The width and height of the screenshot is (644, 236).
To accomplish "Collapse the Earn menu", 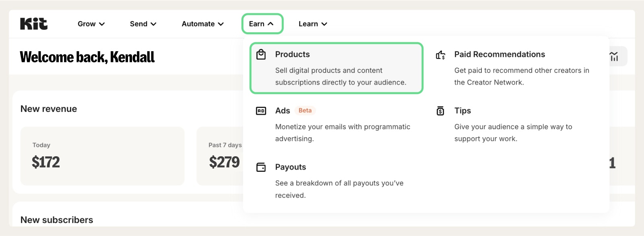I will tap(262, 24).
